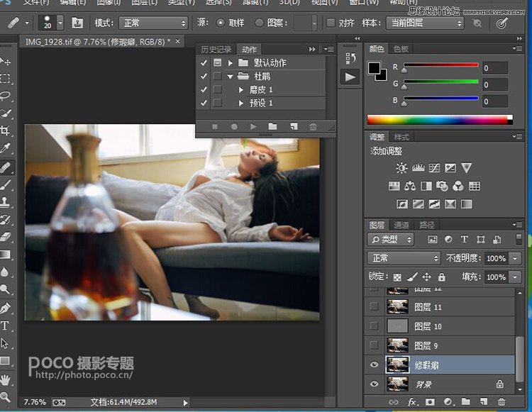The image size is (532, 412).
Task: Click the Delete layer trash icon
Action: 501,403
